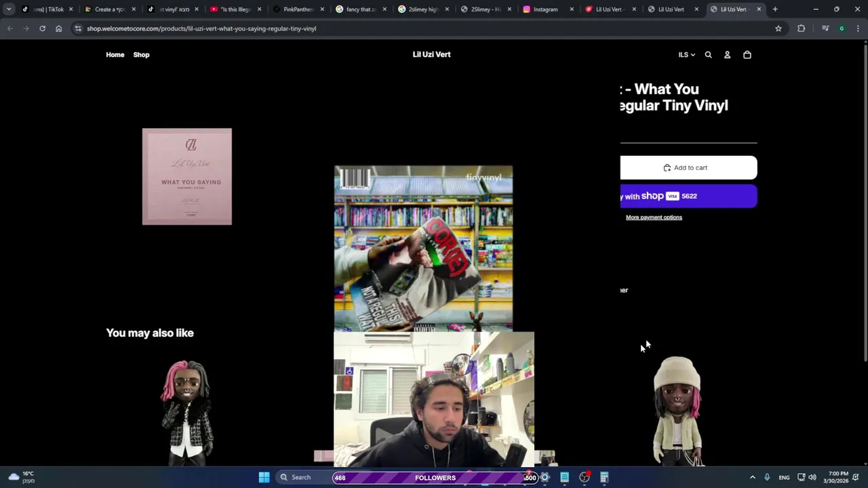Focus the address bar URL field
The image size is (868, 488).
pos(427,28)
